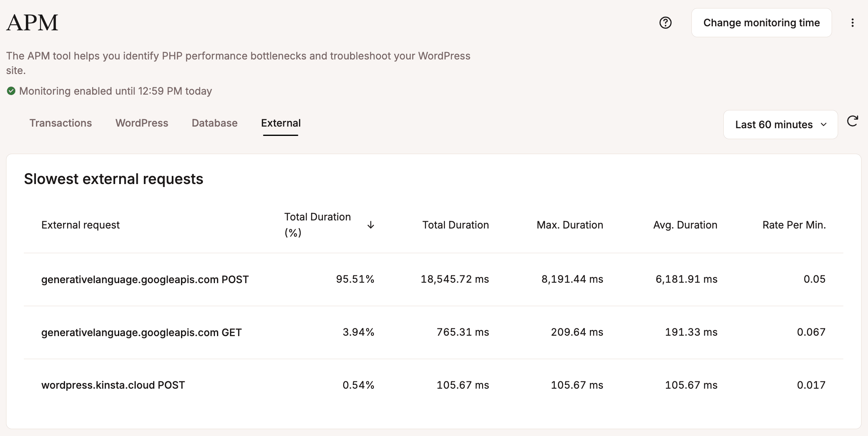This screenshot has width=868, height=436.
Task: Open the Database tab
Action: point(215,123)
